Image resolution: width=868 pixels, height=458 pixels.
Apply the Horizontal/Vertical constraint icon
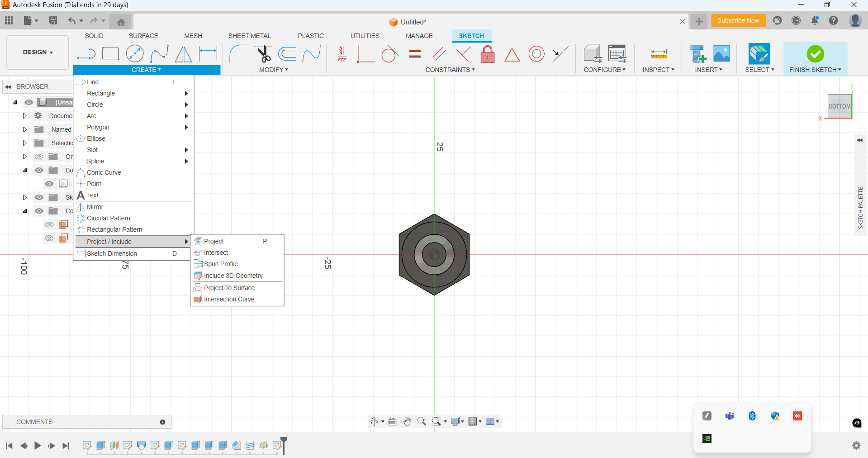click(x=342, y=54)
